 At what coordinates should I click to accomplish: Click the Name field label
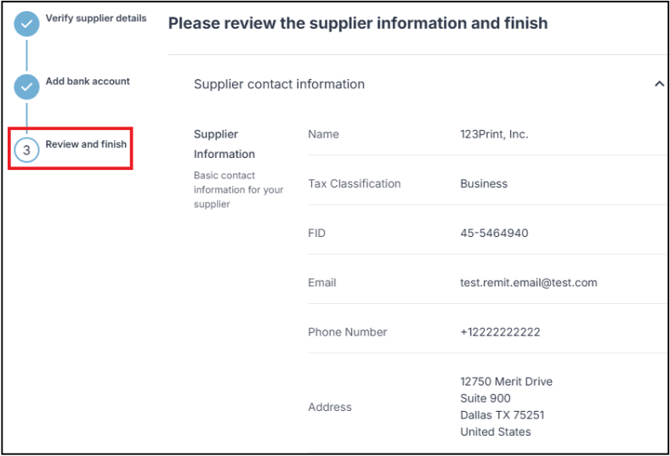tap(324, 134)
